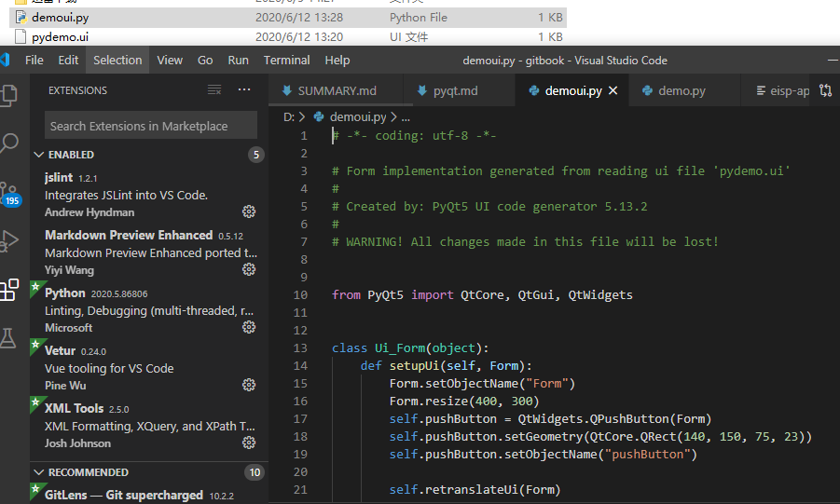Image resolution: width=840 pixels, height=504 pixels.
Task: Select XML Tools extension entry
Action: point(149,426)
